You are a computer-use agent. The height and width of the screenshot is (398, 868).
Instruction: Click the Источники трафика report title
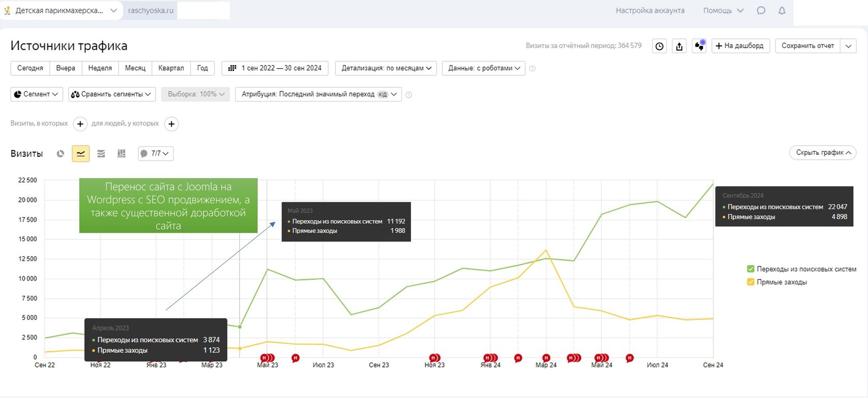tap(69, 46)
